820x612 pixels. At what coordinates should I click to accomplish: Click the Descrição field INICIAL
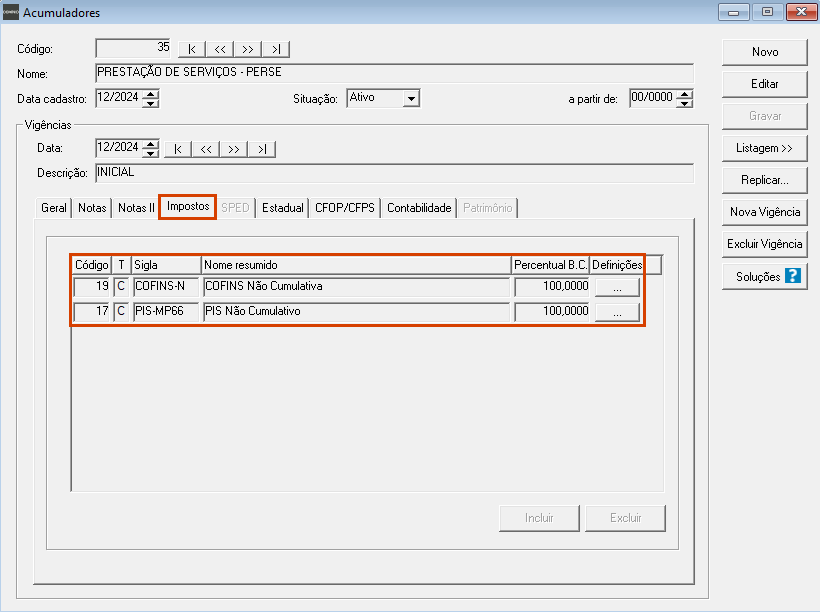click(x=395, y=173)
